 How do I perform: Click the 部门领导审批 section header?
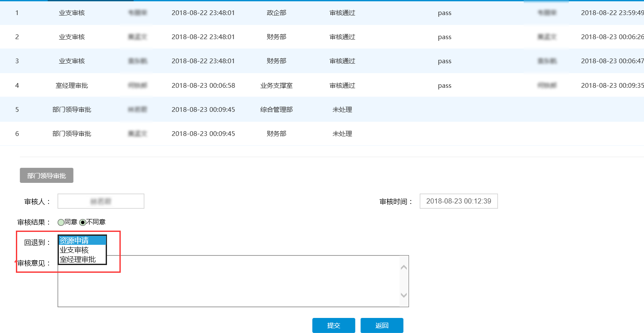pos(46,175)
